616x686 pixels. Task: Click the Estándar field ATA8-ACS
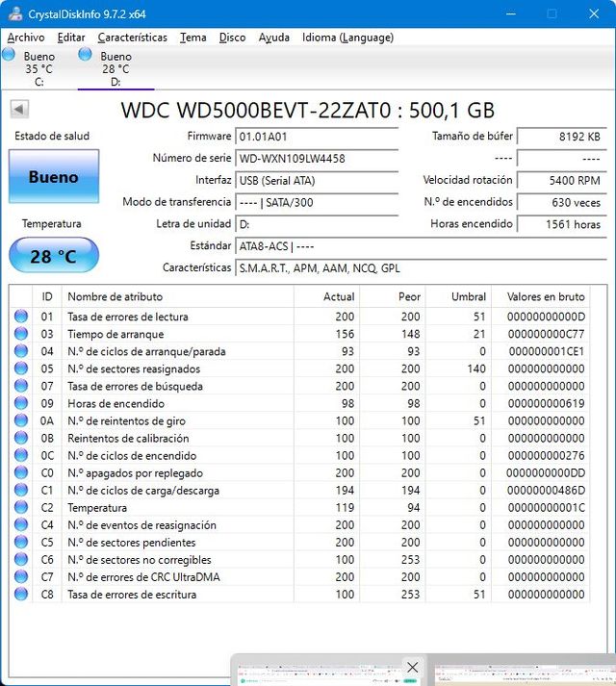click(x=421, y=246)
